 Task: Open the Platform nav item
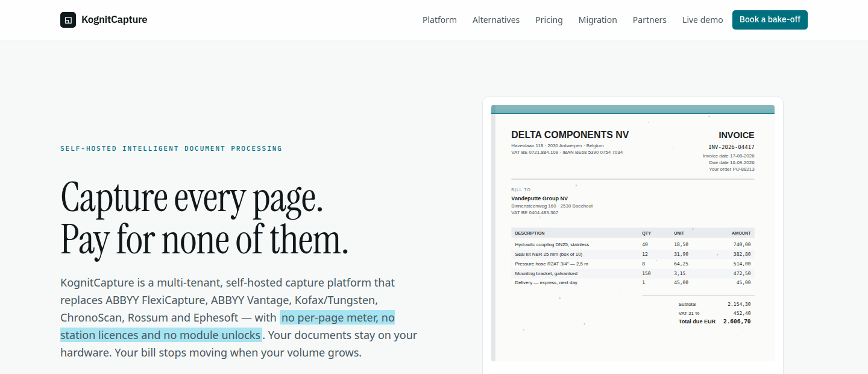pyautogui.click(x=439, y=20)
